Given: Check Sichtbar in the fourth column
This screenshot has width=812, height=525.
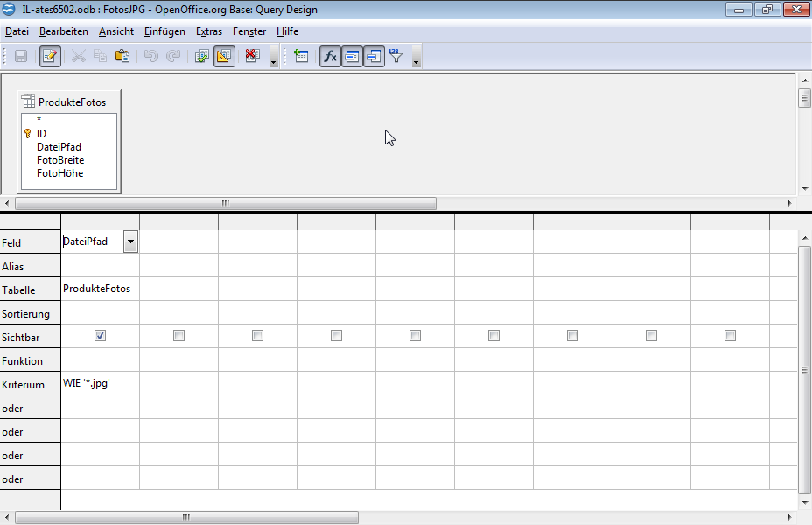Looking at the screenshot, I should click(336, 336).
